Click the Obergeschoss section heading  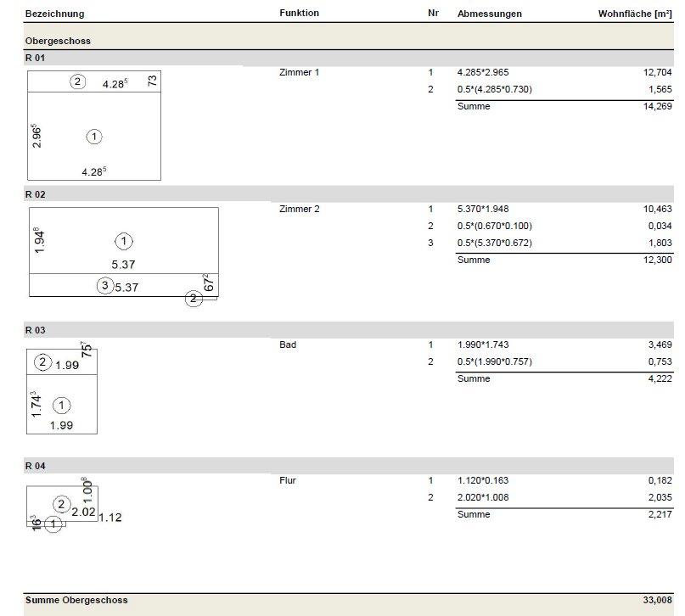pos(58,41)
